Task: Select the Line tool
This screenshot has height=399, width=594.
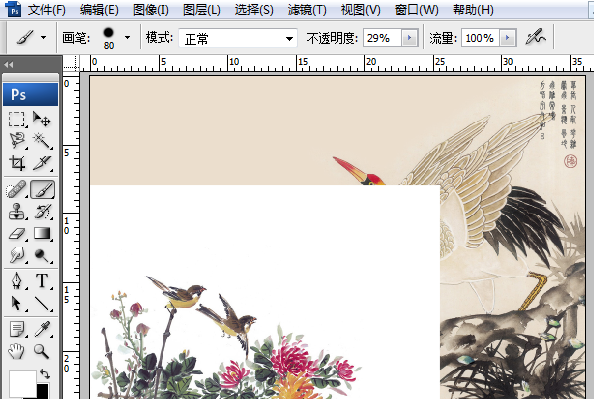Action: [x=42, y=303]
